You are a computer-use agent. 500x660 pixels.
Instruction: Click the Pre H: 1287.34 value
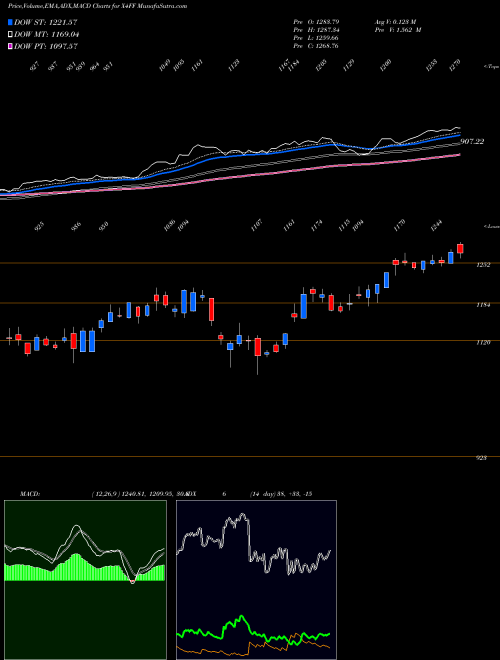(x=316, y=30)
